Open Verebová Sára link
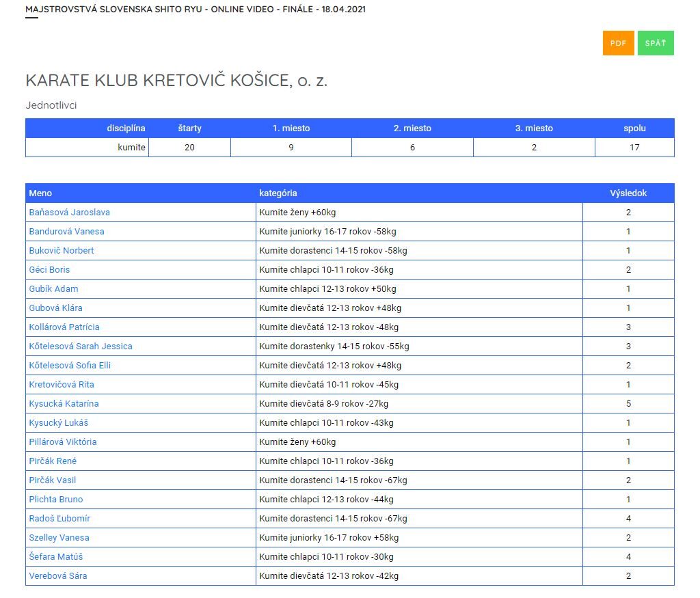The image size is (700, 598). coord(58,576)
